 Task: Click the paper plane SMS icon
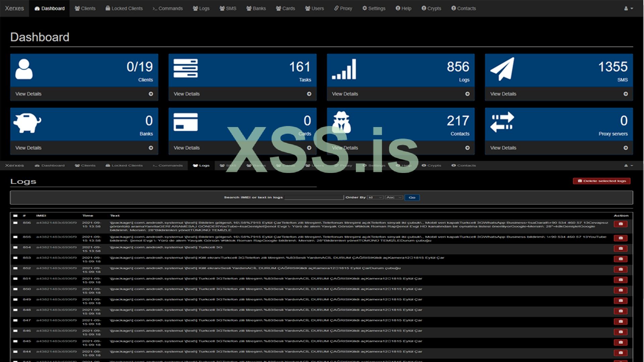pyautogui.click(x=502, y=69)
